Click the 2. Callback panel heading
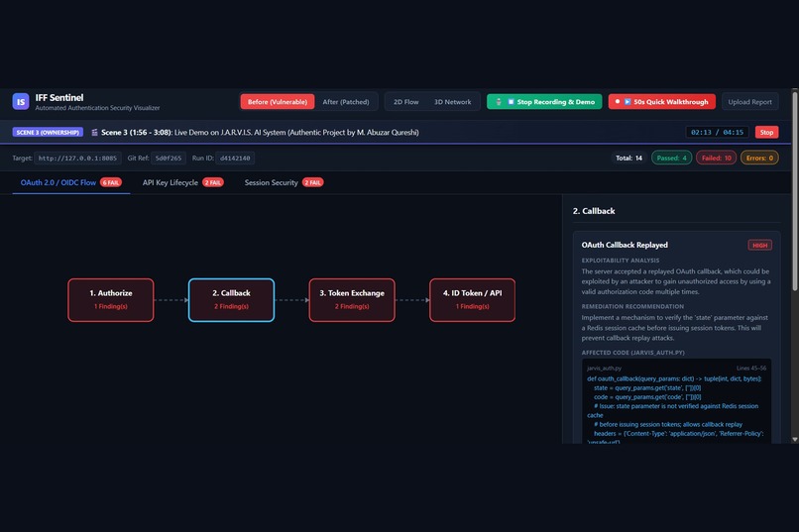Image resolution: width=799 pixels, height=532 pixels. (x=594, y=211)
